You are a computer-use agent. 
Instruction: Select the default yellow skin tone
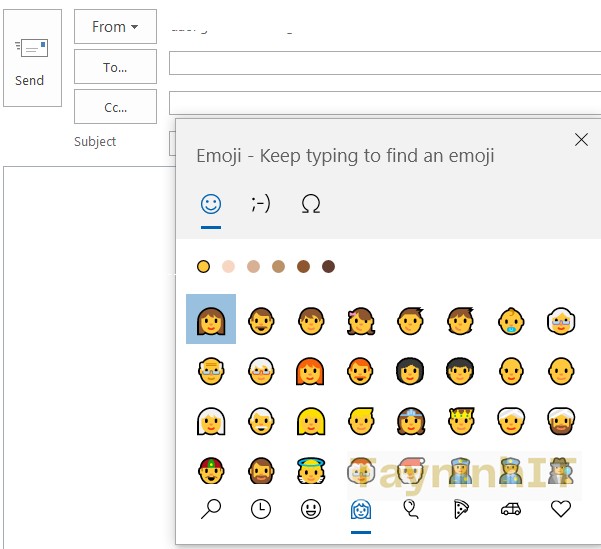pyautogui.click(x=203, y=266)
